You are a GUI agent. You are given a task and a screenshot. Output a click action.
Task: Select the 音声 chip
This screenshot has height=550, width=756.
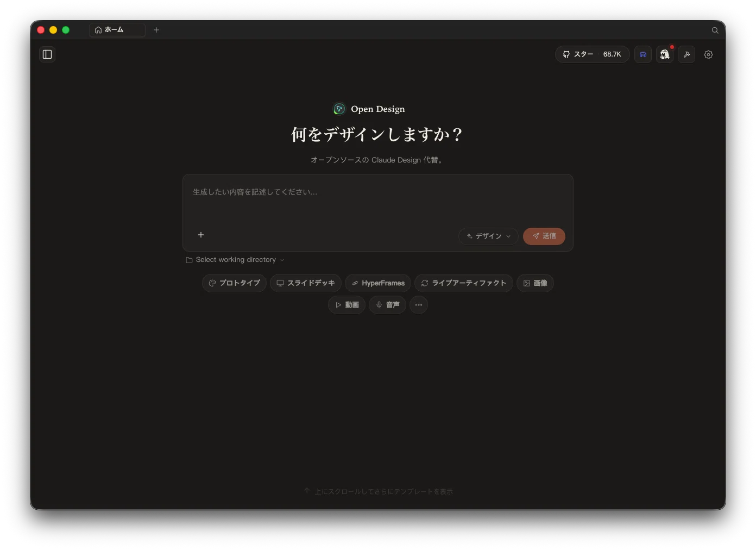click(388, 305)
